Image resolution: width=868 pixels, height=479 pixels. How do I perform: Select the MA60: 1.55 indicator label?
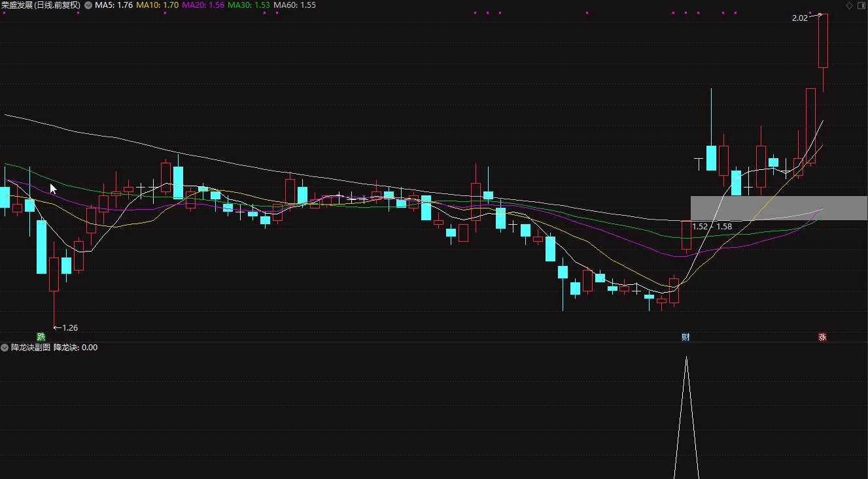294,5
